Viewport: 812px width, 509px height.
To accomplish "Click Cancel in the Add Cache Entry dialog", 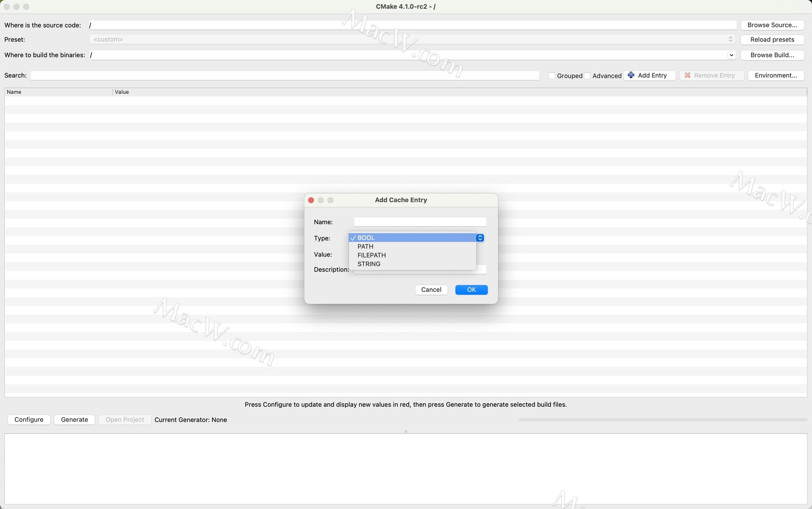I will tap(431, 289).
